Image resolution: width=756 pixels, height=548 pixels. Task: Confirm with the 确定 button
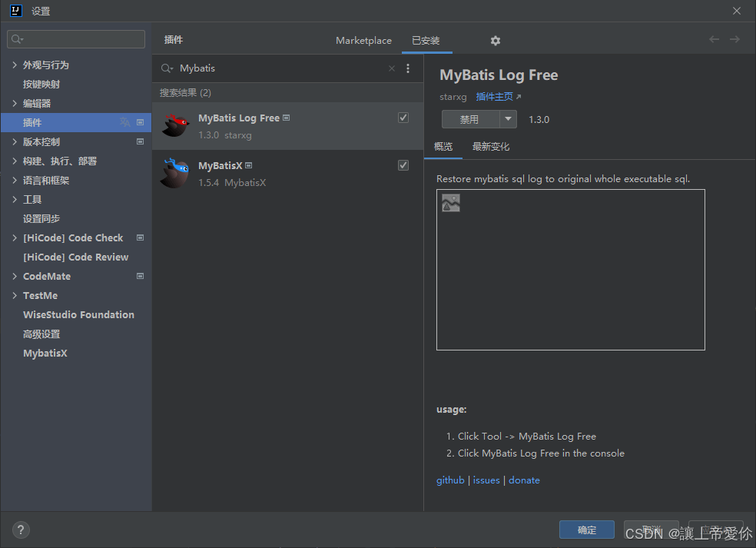587,530
